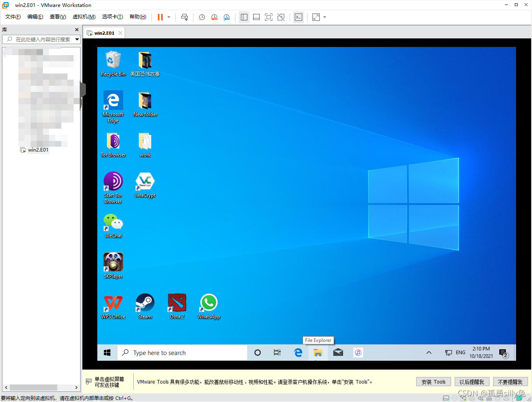
Task: Select the Microsoft Edge desktop shortcut
Action: pos(113,107)
